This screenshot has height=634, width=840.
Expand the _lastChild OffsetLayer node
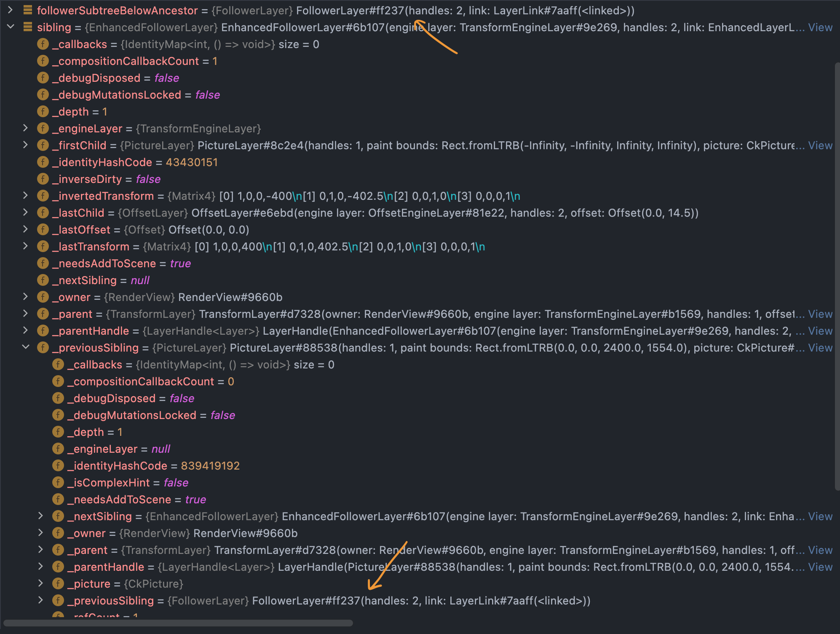pyautogui.click(x=26, y=212)
